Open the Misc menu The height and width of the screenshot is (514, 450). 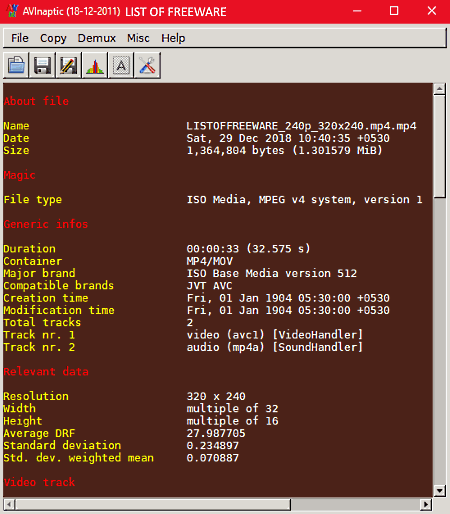click(x=138, y=38)
